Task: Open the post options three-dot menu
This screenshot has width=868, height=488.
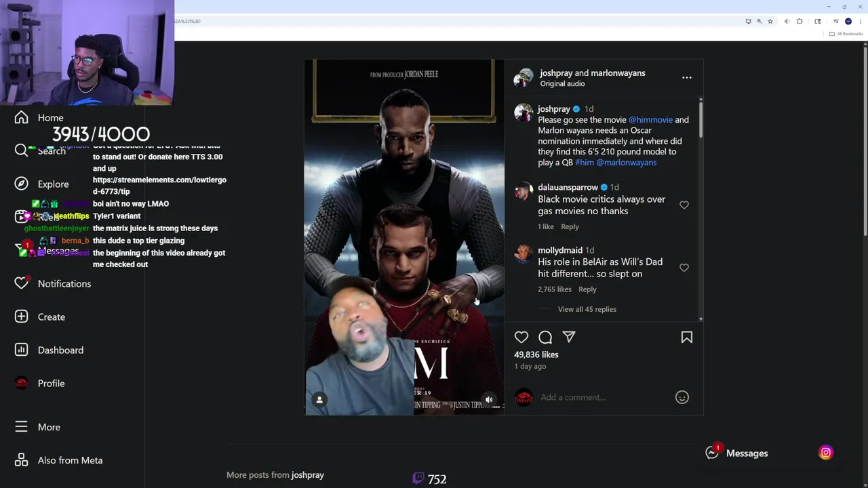Action: click(687, 78)
